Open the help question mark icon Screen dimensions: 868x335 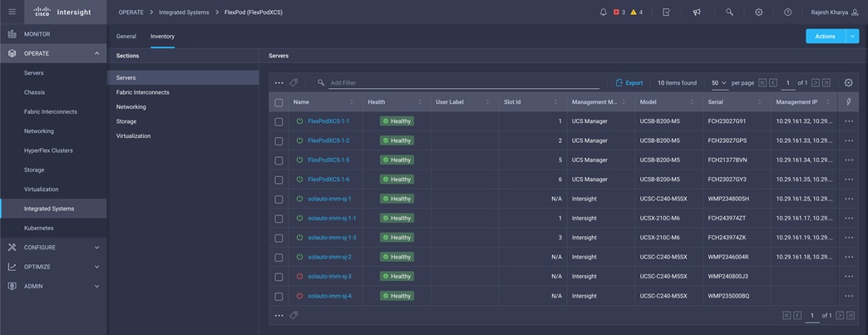787,12
